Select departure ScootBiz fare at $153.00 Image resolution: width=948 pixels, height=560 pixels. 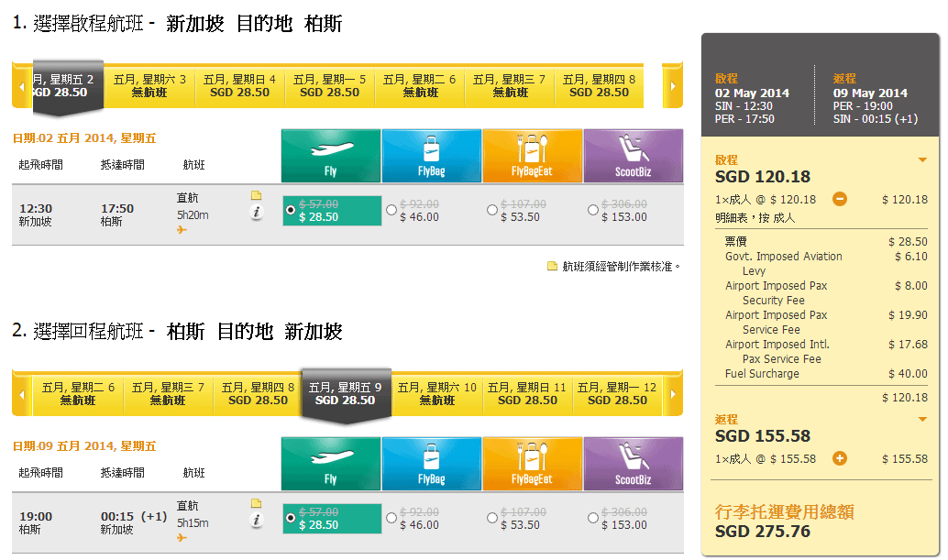(x=593, y=211)
